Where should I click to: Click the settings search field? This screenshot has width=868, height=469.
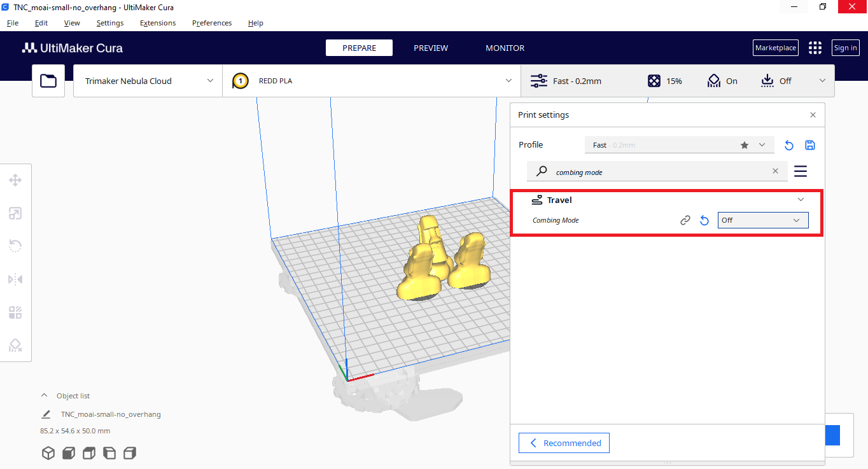pyautogui.click(x=655, y=172)
